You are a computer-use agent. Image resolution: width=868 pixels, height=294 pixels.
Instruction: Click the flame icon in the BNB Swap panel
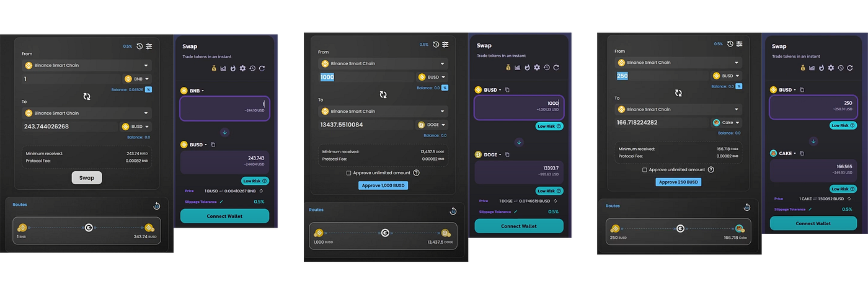(232, 68)
